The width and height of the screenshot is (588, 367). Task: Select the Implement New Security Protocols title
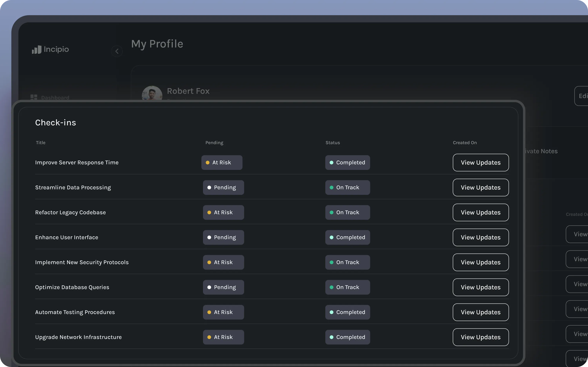(x=82, y=262)
